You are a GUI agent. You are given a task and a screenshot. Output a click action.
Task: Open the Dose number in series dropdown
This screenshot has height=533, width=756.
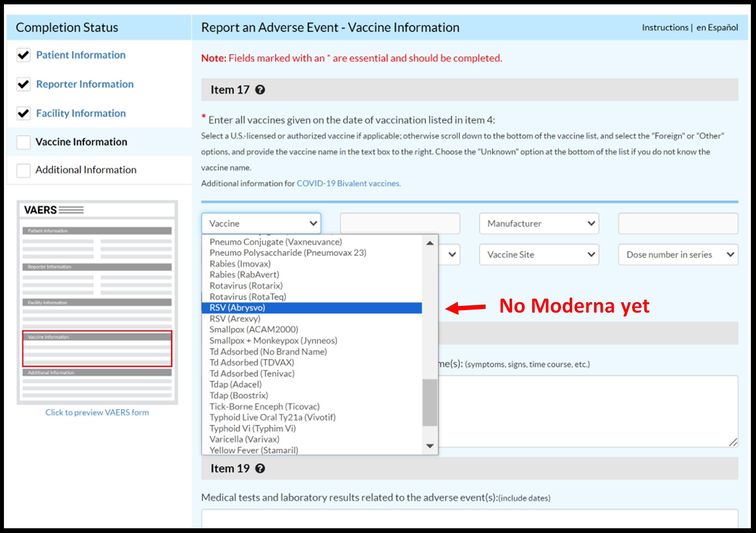tap(678, 254)
